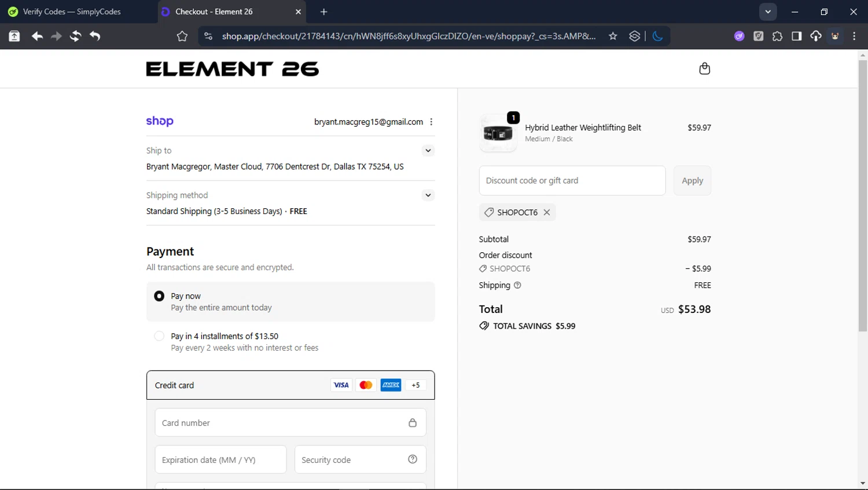Viewport: 868px width, 490px height.
Task: Open the browser three-dot menu
Action: click(854, 36)
